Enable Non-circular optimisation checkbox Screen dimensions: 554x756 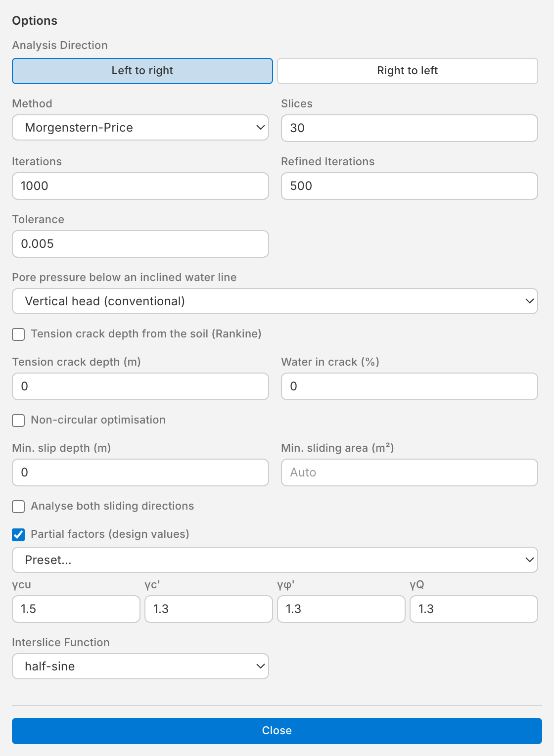(x=18, y=421)
